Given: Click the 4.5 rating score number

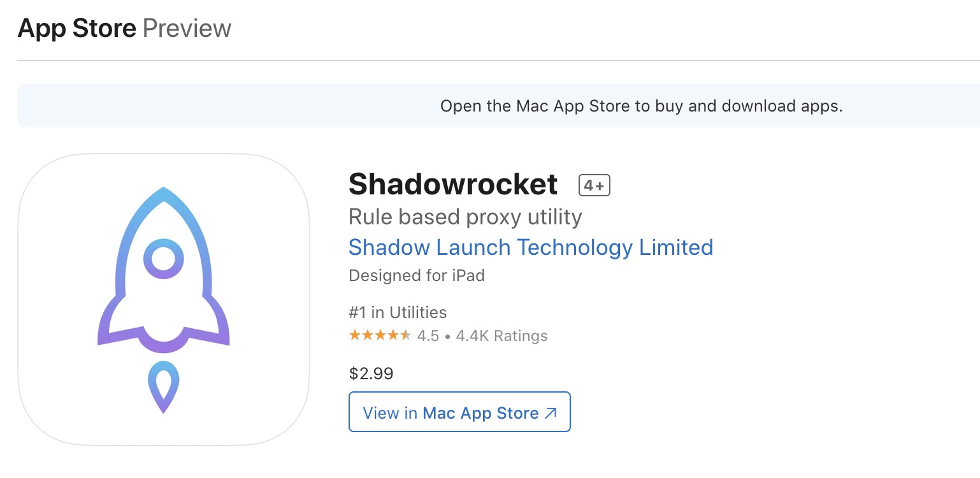Looking at the screenshot, I should (x=428, y=336).
